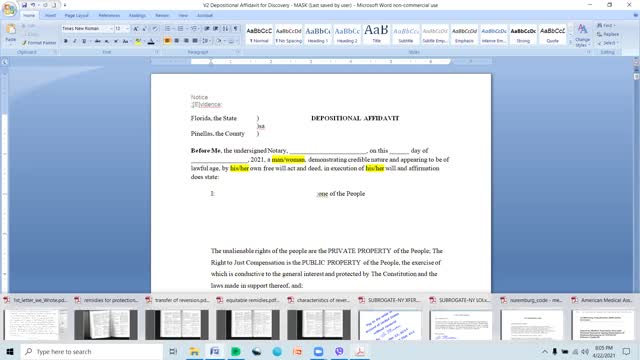Toggle superscript formatting
Viewport: 640px width, 360px height.
[116, 41]
